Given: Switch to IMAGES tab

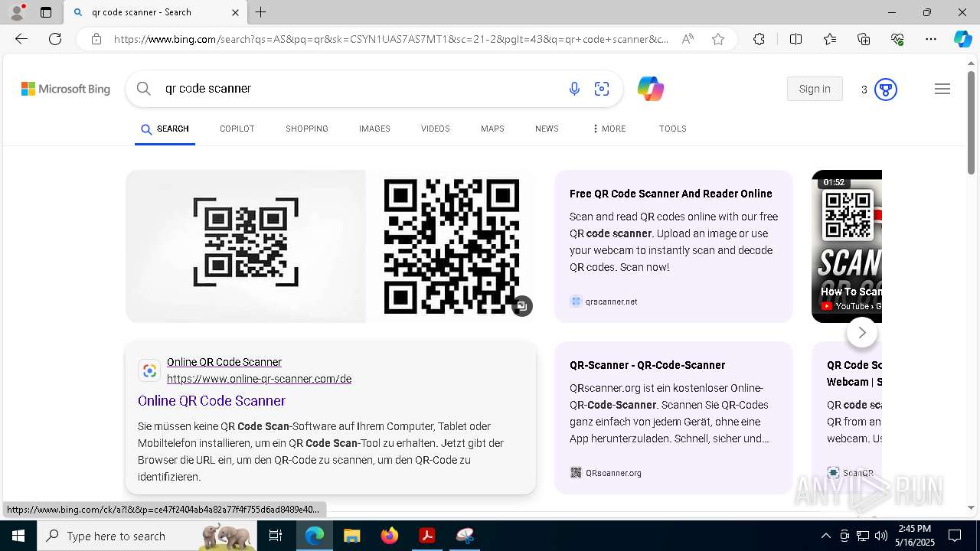Looking at the screenshot, I should tap(374, 129).
